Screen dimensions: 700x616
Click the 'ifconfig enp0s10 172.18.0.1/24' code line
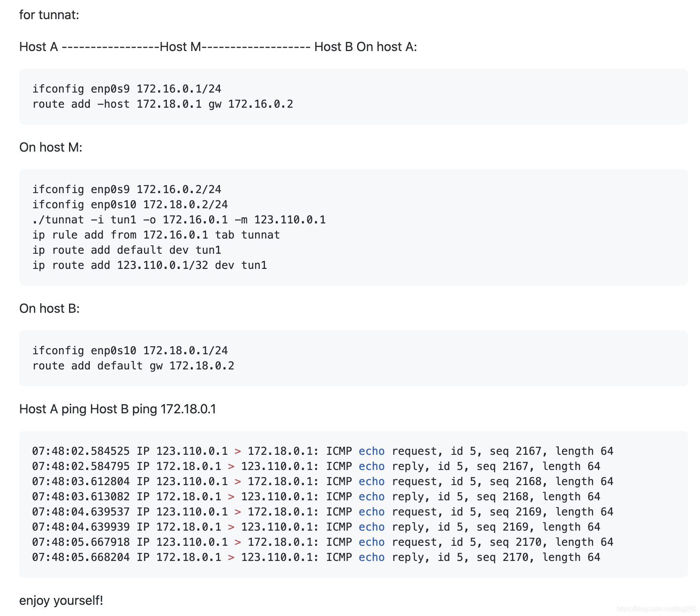pyautogui.click(x=130, y=350)
